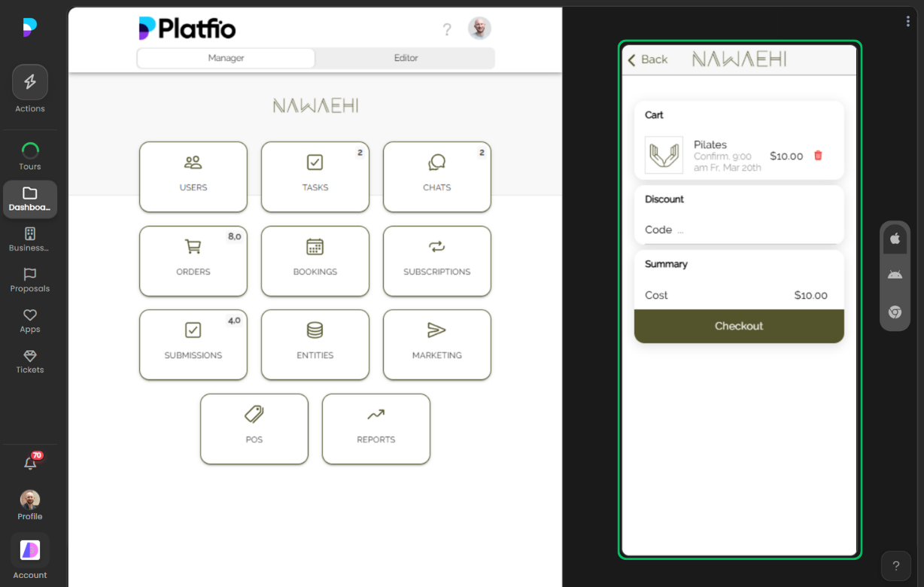924x587 pixels.
Task: Switch preview to Android device
Action: click(895, 274)
